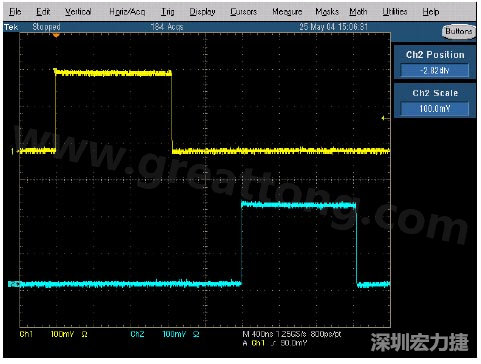
Task: Open the Cursors menu
Action: click(244, 12)
